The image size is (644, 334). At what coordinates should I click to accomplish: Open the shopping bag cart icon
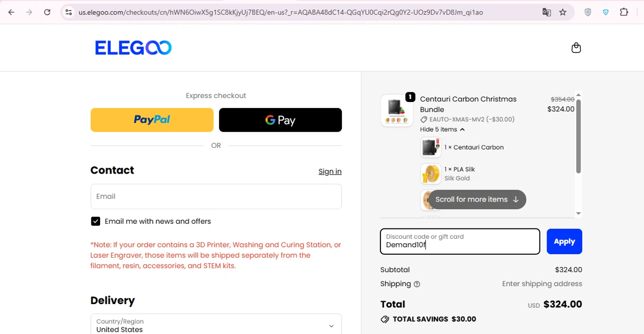click(576, 48)
